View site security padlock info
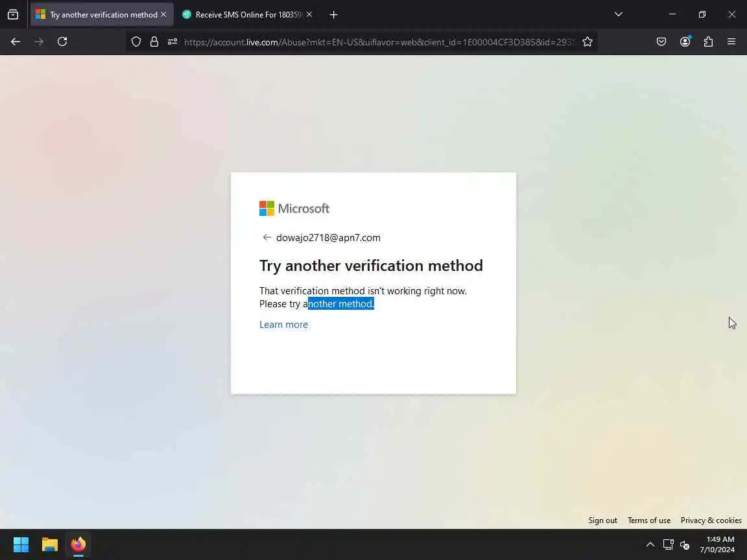 pyautogui.click(x=154, y=42)
